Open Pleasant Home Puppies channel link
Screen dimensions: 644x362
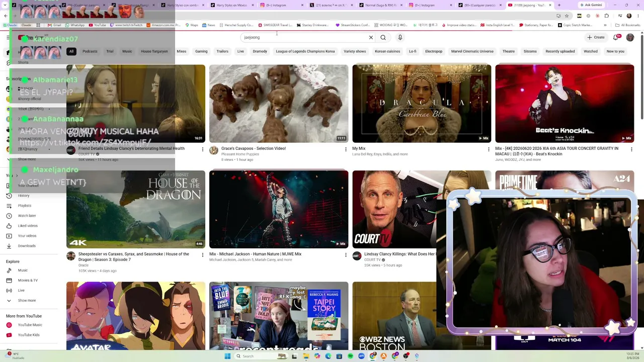click(x=240, y=154)
